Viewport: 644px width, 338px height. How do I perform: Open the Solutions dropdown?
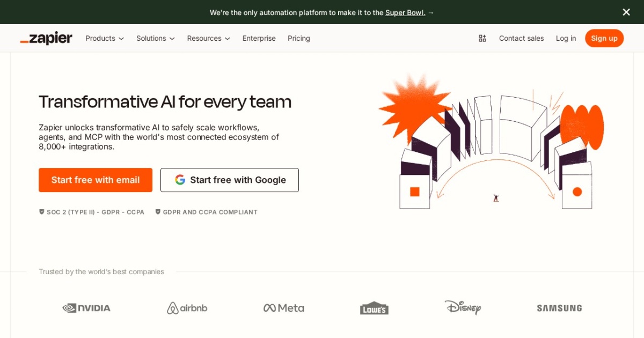(155, 38)
